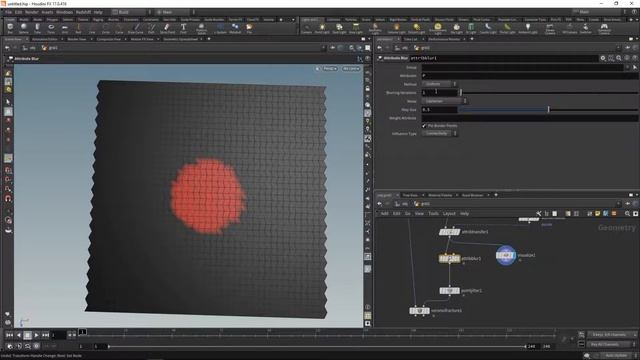
Task: Select the attribblur1 node
Action: [x=449, y=258]
